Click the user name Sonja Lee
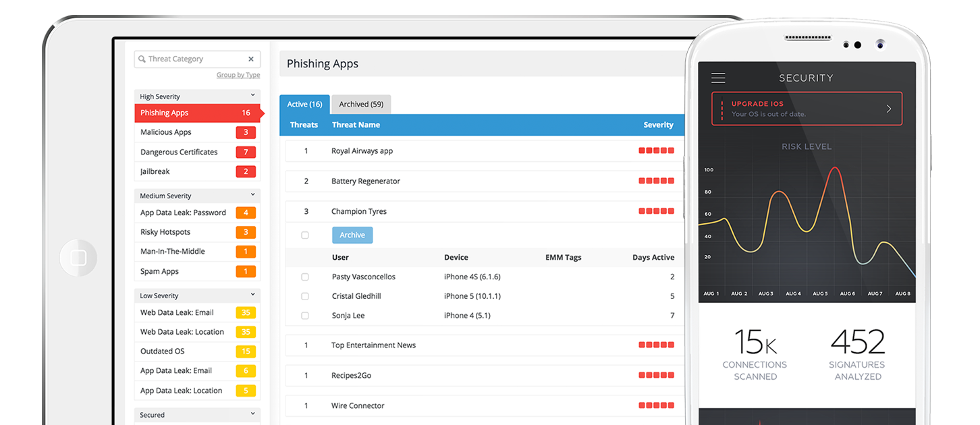This screenshot has width=980, height=425. pos(348,316)
